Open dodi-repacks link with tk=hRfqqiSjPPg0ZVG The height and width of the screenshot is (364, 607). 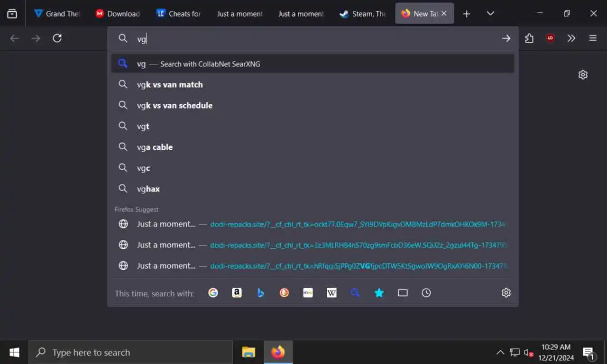313,265
